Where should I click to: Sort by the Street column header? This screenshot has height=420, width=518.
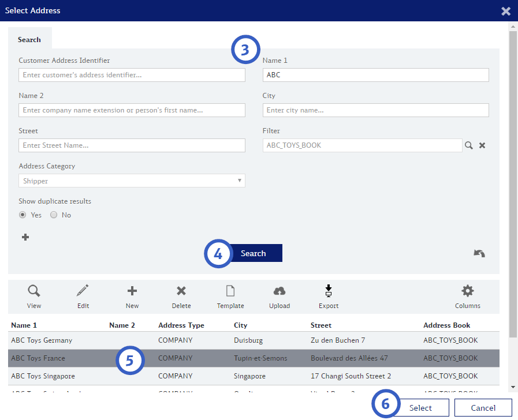click(x=321, y=325)
